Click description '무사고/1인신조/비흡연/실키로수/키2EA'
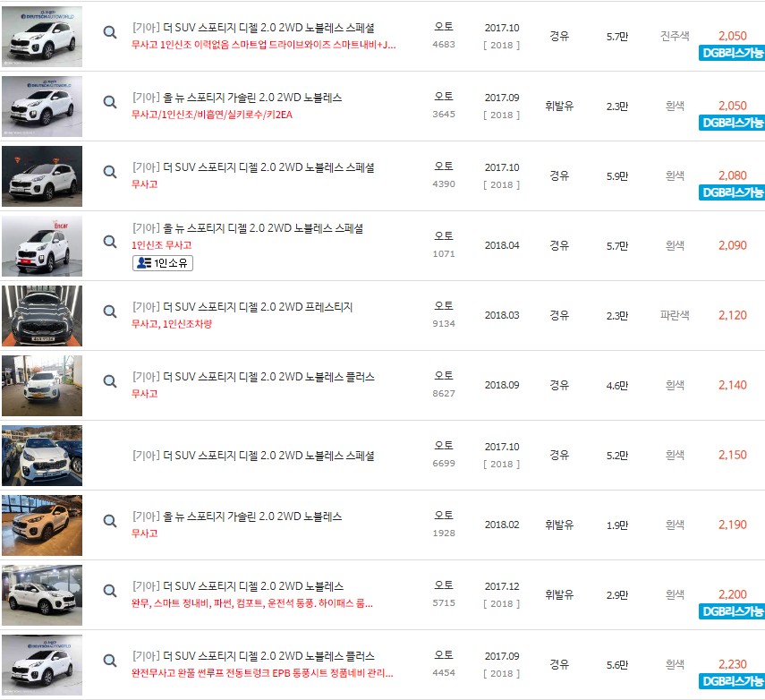765x700 pixels. [x=212, y=115]
